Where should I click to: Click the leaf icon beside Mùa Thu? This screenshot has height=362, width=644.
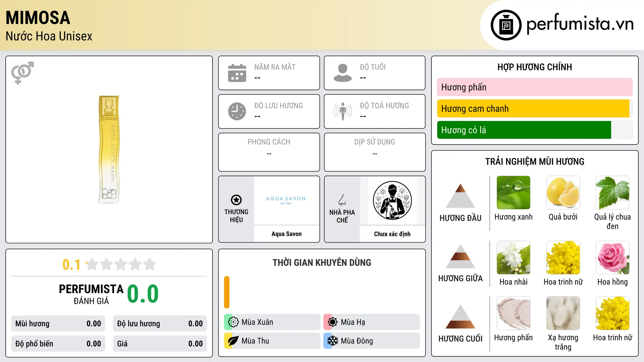click(233, 341)
